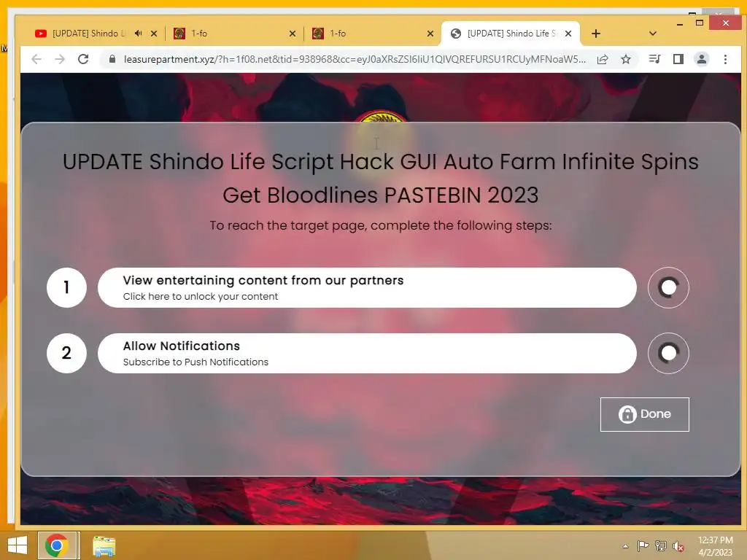This screenshot has height=560, width=747.
Task: Close the first 1-fo tab
Action: click(293, 34)
